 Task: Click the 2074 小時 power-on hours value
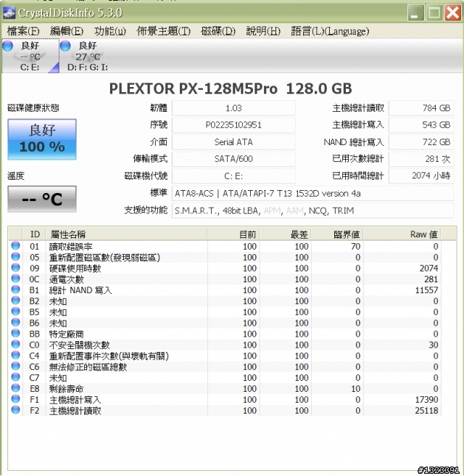pyautogui.click(x=421, y=176)
